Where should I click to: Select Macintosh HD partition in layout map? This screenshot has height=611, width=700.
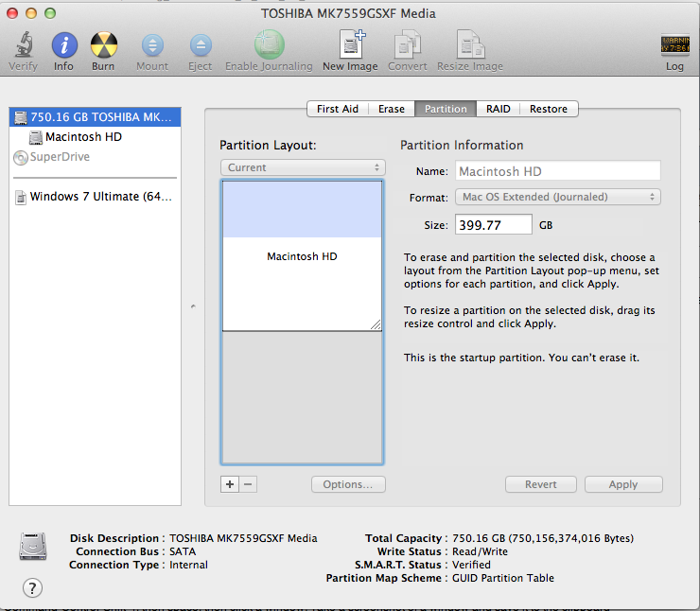pyautogui.click(x=303, y=255)
